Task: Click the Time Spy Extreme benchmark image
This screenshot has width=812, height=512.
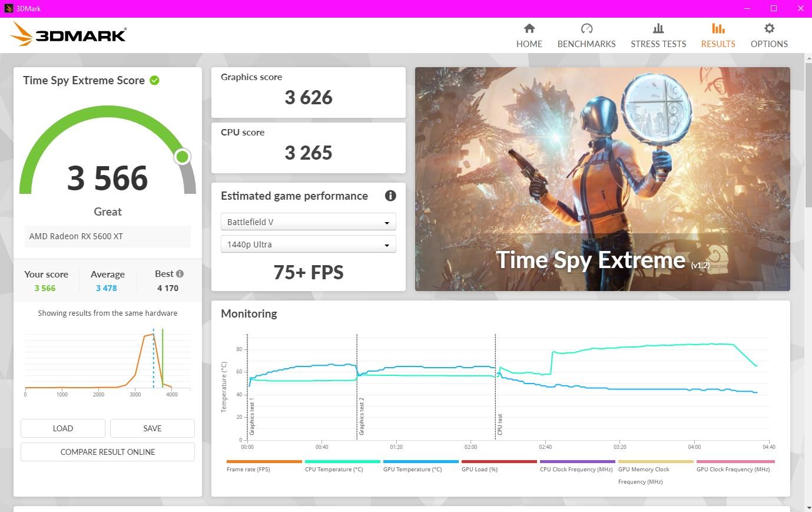Action: [602, 179]
